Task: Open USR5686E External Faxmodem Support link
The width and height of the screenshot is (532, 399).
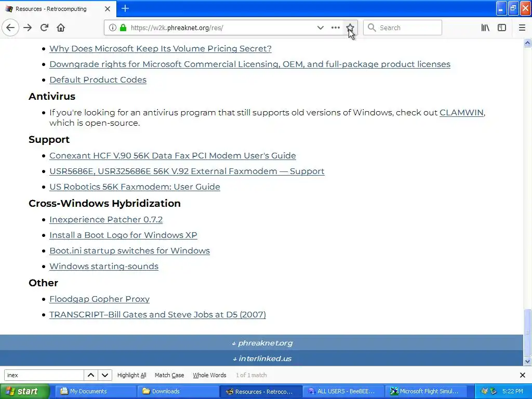Action: [x=187, y=171]
